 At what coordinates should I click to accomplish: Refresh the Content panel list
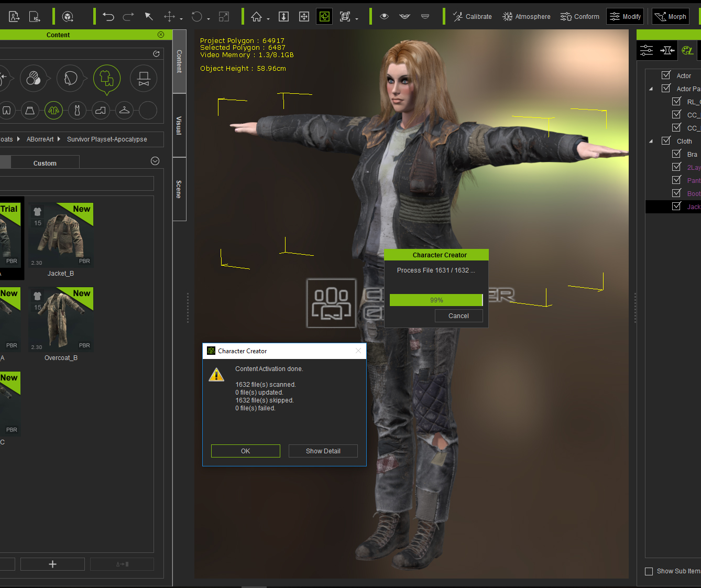[x=156, y=54]
